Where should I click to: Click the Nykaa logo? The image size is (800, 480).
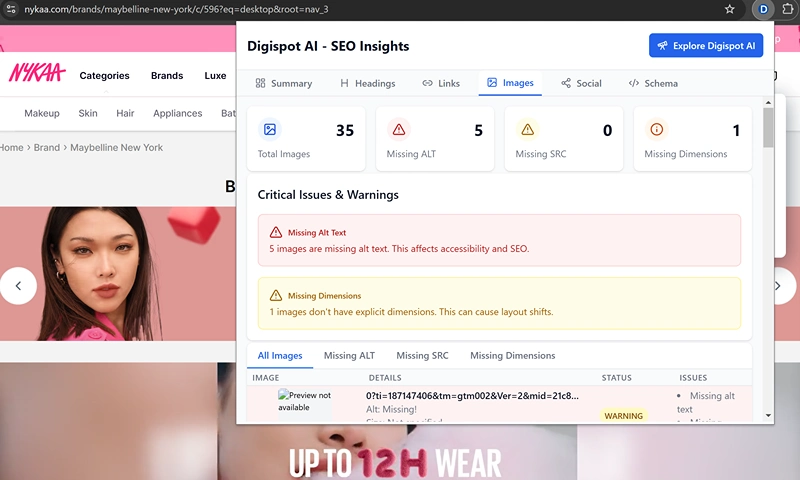[37, 73]
